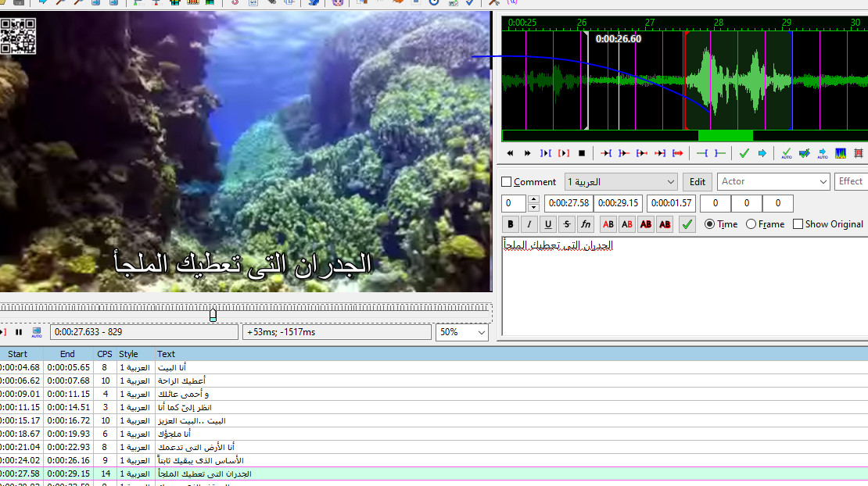Click start time field 0:00:27.58

pyautogui.click(x=569, y=203)
